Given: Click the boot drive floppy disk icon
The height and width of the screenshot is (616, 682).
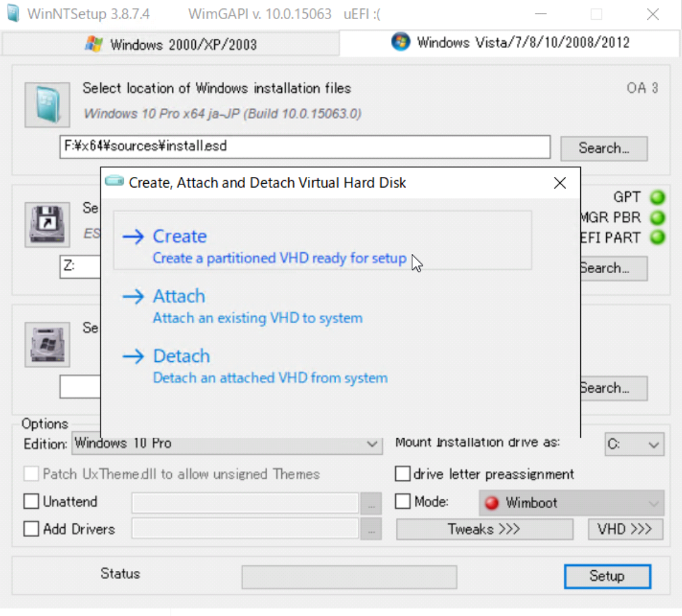Looking at the screenshot, I should pos(47,225).
